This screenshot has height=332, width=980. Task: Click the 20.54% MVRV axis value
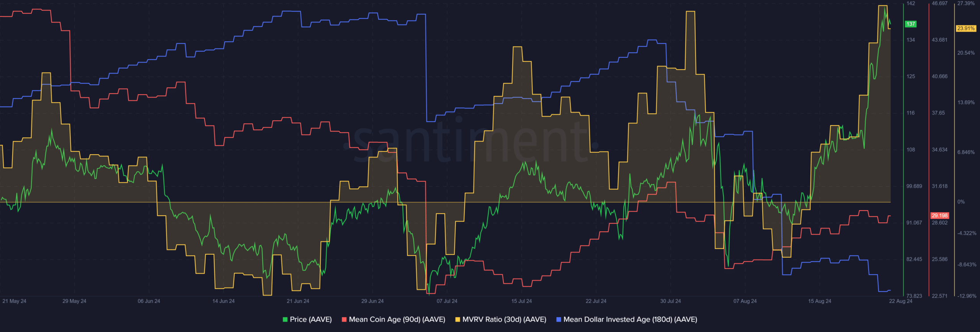[x=966, y=53]
